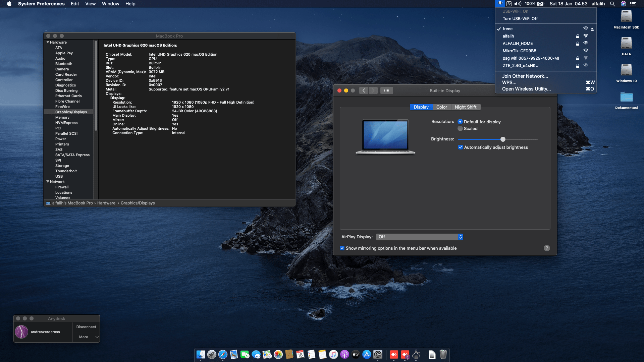Switch to the Night Shift tab

pyautogui.click(x=465, y=107)
